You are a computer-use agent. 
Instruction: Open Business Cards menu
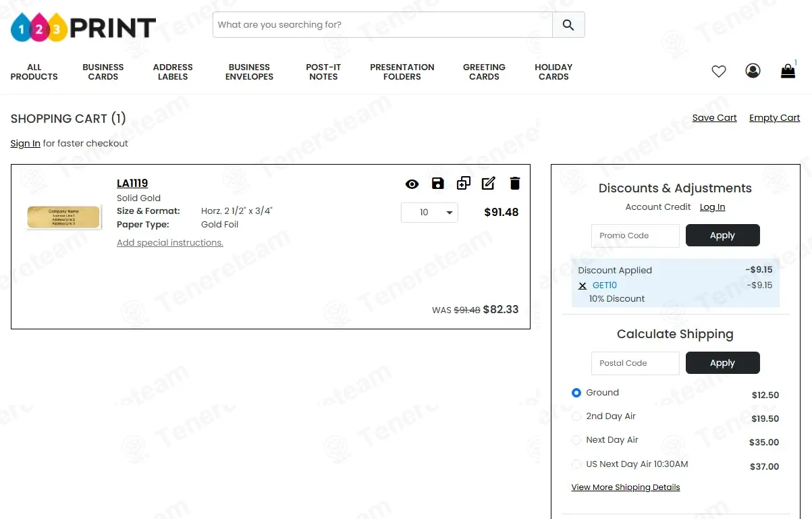[x=103, y=72]
